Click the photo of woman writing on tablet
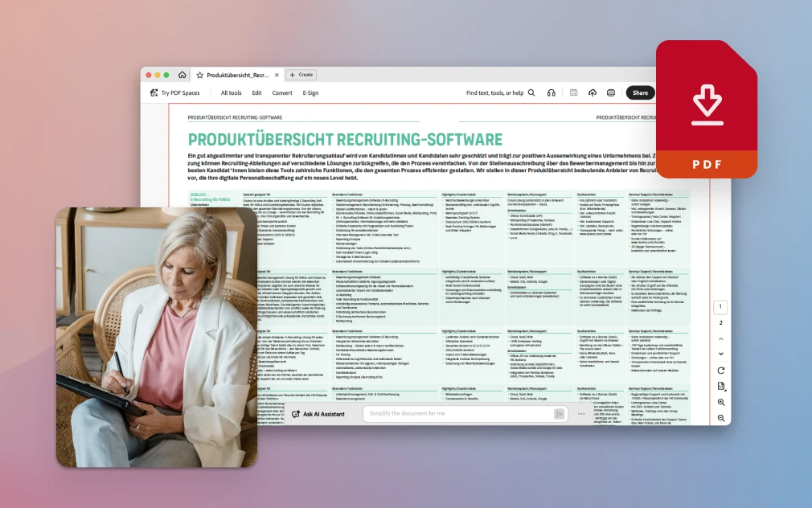This screenshot has width=812, height=508. pos(157,337)
